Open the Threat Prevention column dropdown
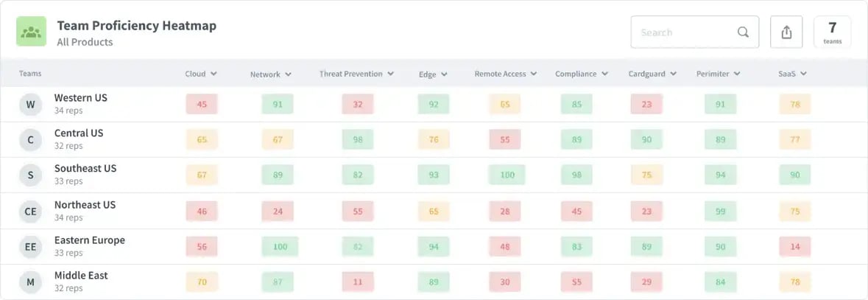The width and height of the screenshot is (868, 300). 390,74
